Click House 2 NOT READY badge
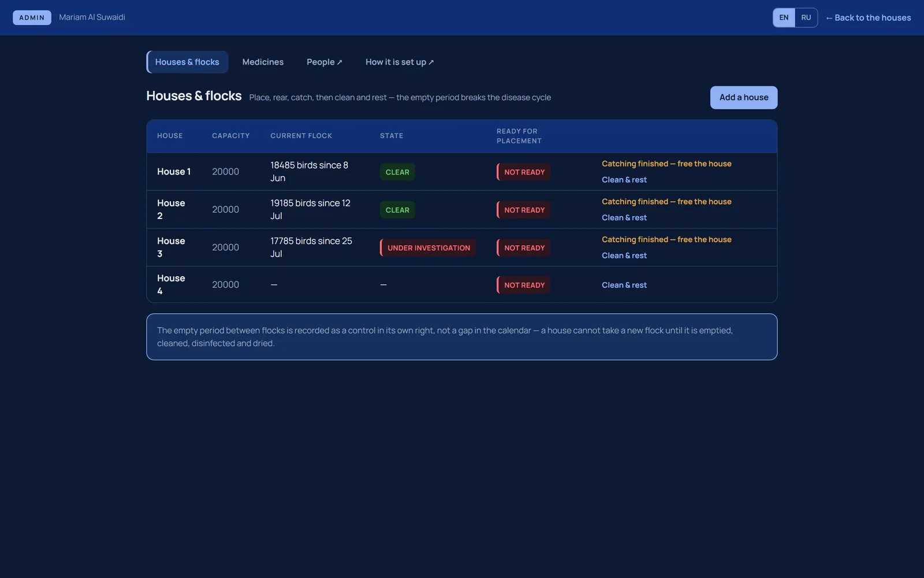This screenshot has width=924, height=578. click(524, 210)
